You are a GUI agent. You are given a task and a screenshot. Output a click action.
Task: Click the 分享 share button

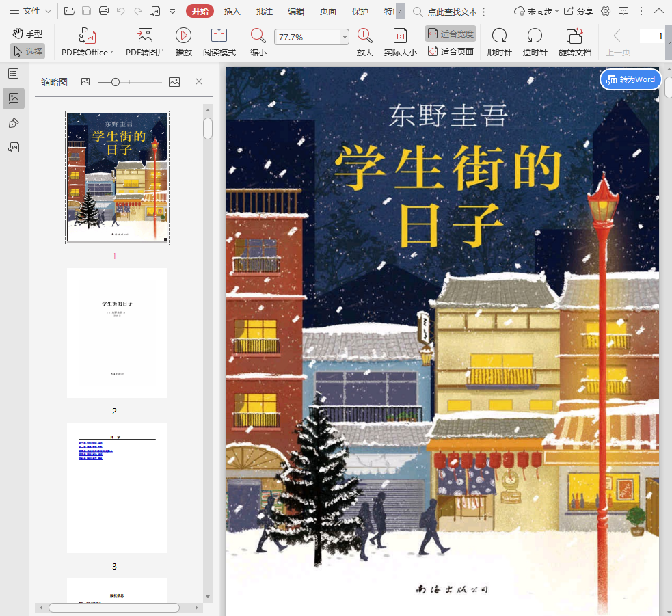coord(578,11)
